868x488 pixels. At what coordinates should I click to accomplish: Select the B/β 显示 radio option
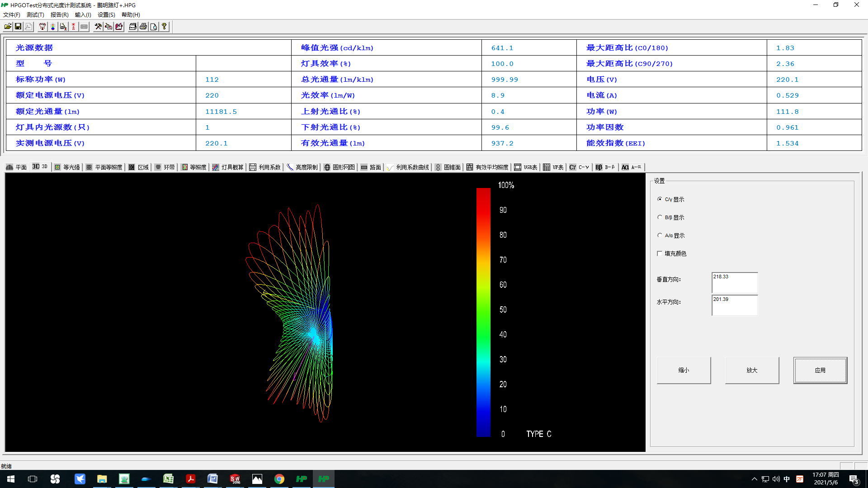pos(660,217)
